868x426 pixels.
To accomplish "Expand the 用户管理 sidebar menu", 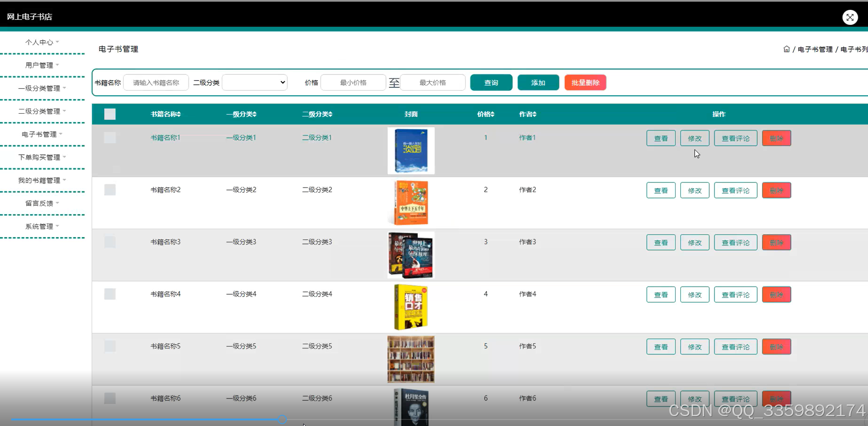I will point(42,65).
